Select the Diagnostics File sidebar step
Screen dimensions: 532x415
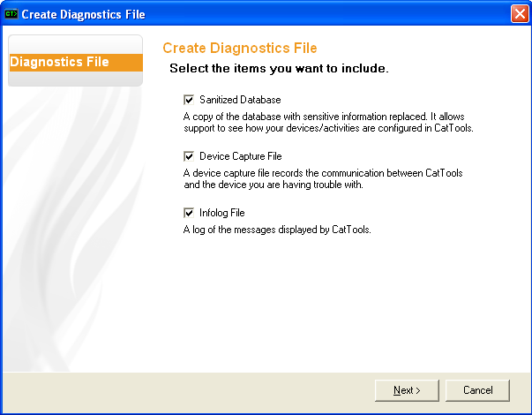tap(74, 63)
